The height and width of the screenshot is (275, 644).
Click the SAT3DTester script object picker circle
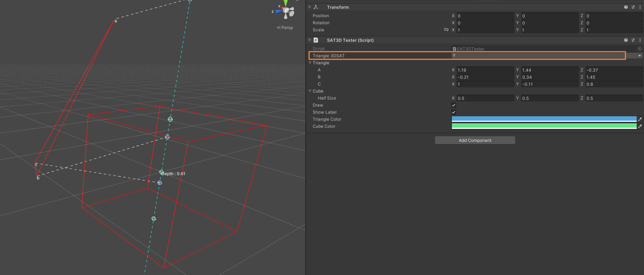639,49
